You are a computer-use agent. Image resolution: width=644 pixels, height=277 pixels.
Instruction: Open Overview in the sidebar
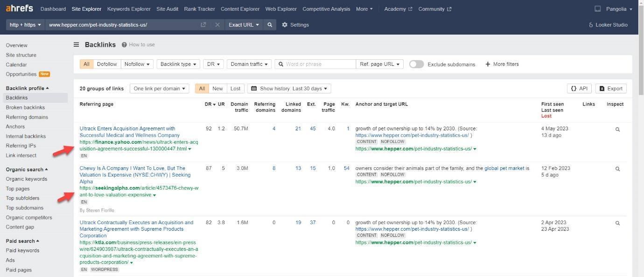17,45
